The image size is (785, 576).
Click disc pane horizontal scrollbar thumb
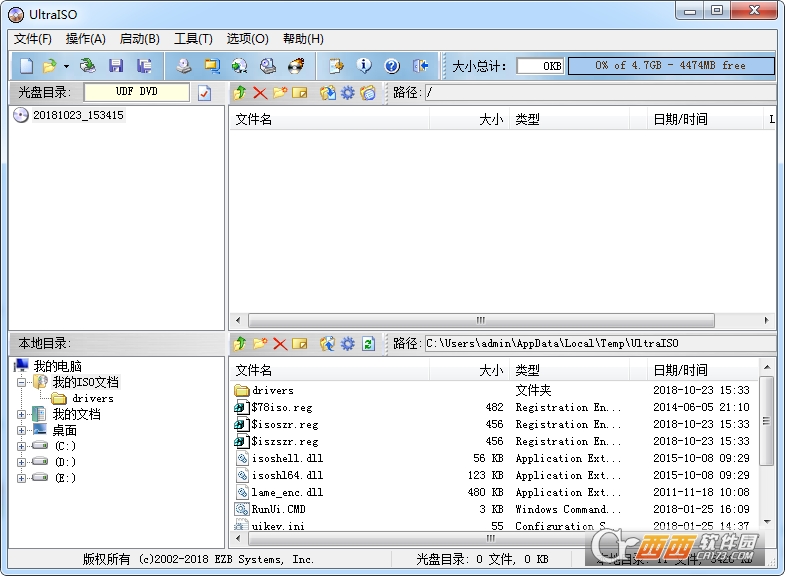click(x=481, y=320)
